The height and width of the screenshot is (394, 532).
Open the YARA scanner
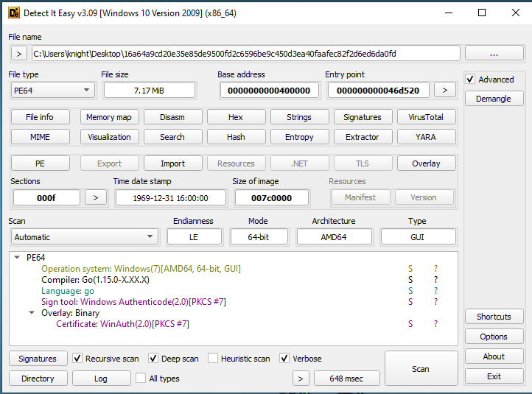point(426,137)
